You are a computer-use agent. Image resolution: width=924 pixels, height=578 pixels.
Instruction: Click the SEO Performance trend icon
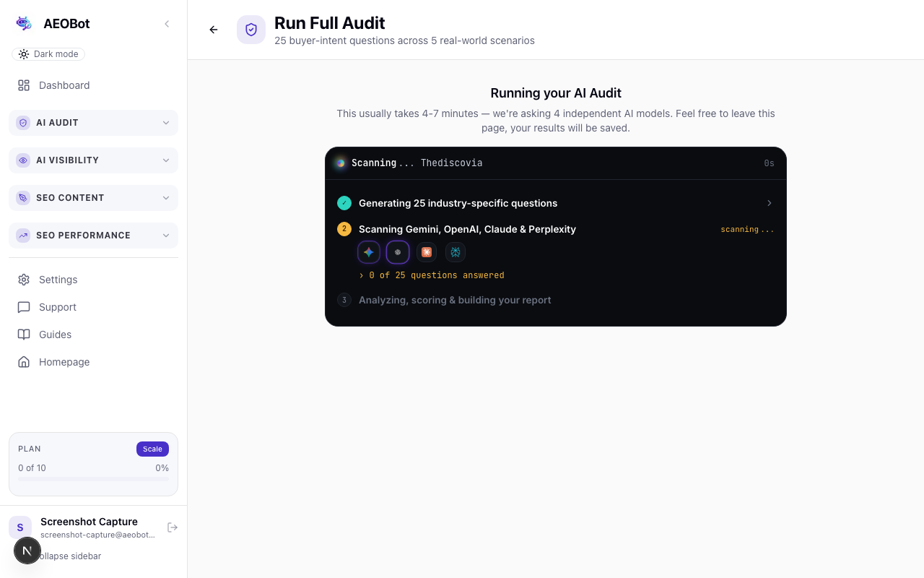point(23,236)
